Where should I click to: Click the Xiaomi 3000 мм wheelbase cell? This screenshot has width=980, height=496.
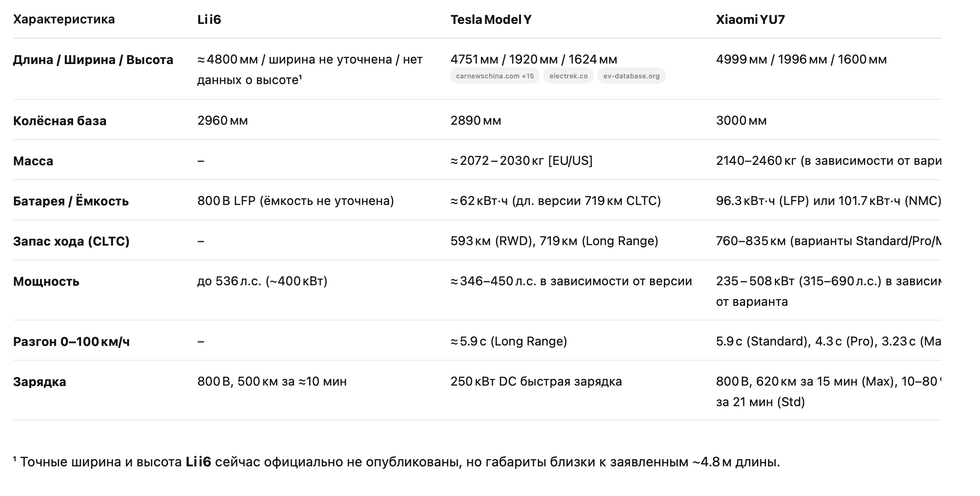coord(741,120)
